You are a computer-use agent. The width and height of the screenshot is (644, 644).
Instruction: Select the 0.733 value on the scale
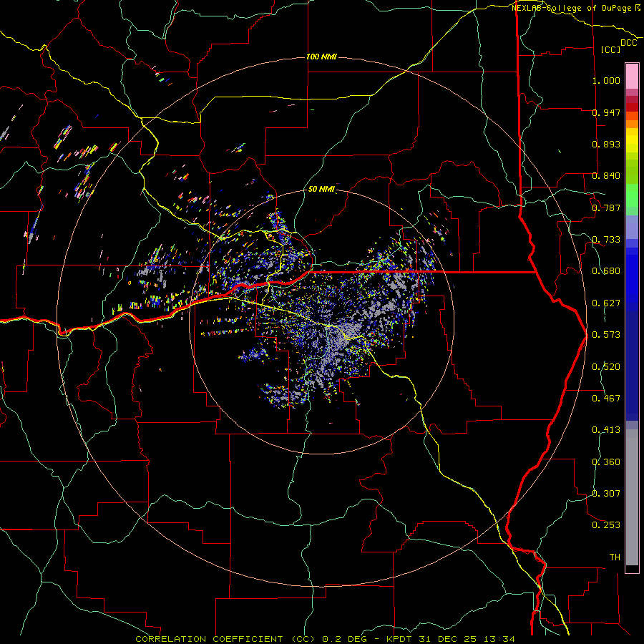point(606,240)
